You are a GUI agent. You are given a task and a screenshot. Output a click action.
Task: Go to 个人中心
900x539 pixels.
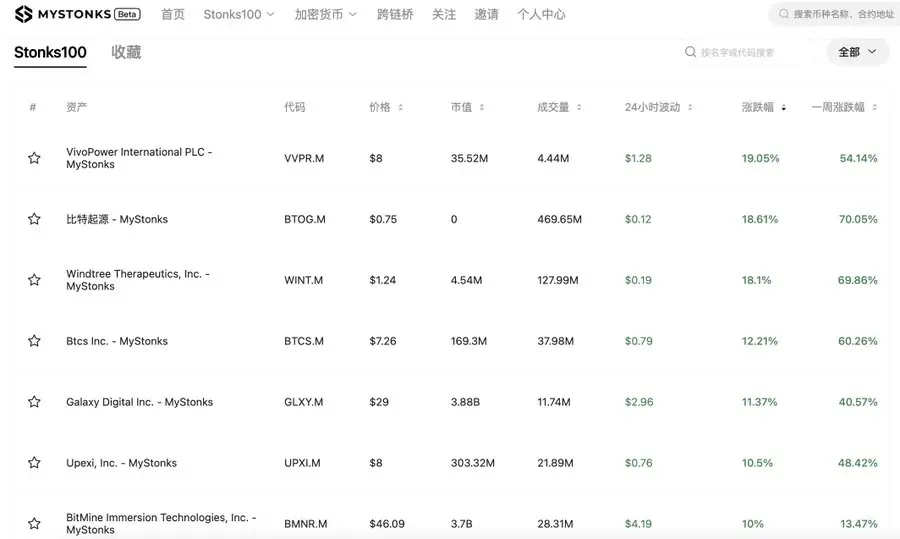point(541,14)
